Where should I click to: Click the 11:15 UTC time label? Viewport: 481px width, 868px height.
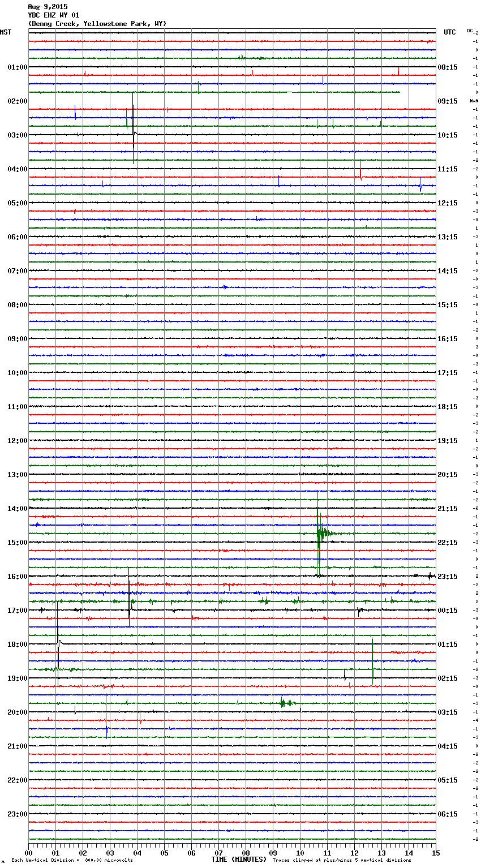pos(448,169)
